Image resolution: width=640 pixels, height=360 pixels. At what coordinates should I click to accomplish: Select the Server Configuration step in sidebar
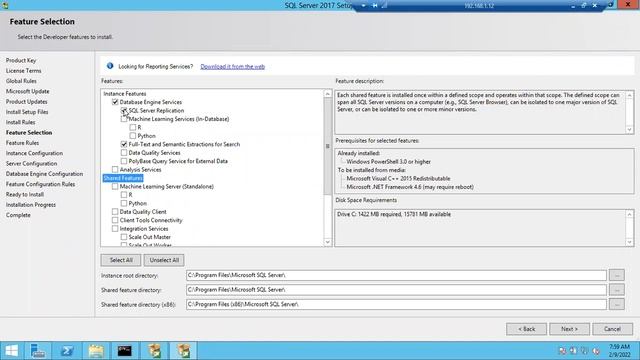31,163
